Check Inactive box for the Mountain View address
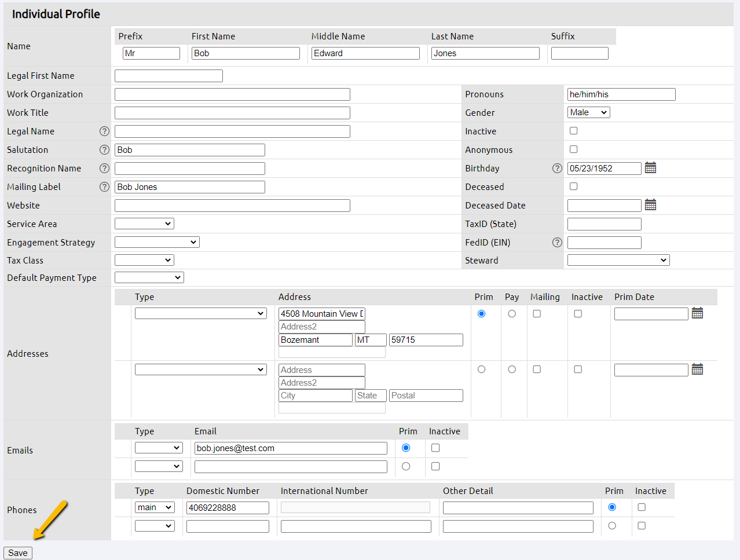The image size is (740, 560). point(578,314)
